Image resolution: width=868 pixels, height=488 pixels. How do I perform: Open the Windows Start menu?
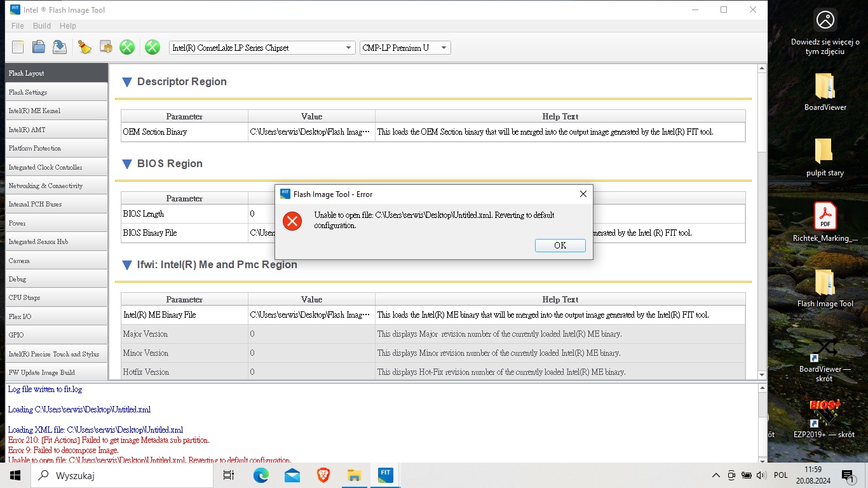pos(15,475)
